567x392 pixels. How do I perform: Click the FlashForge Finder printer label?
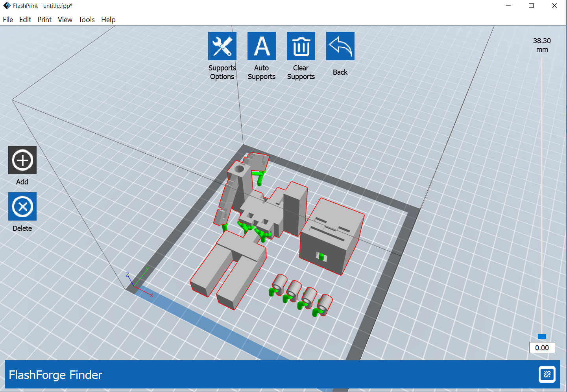tap(55, 375)
